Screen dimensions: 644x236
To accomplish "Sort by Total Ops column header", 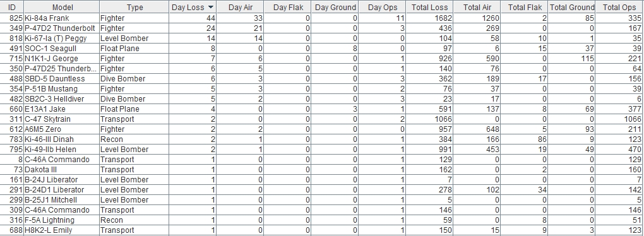I will point(619,7).
